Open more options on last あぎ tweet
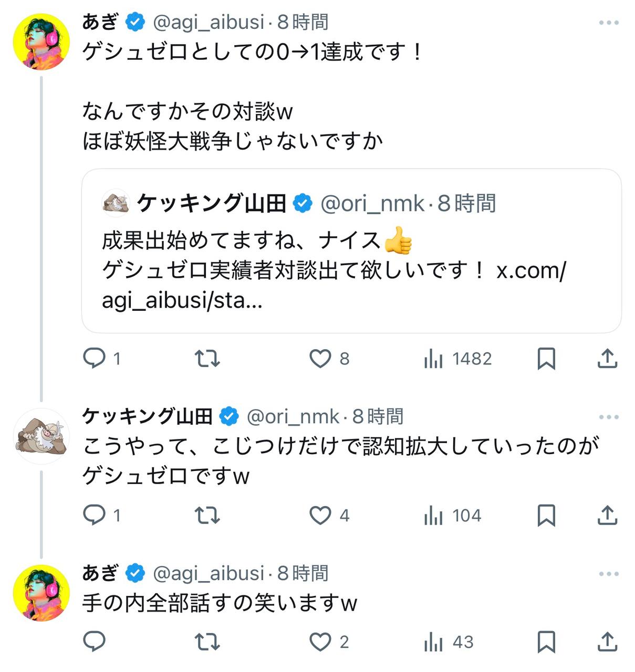The width and height of the screenshot is (635, 672). (609, 574)
